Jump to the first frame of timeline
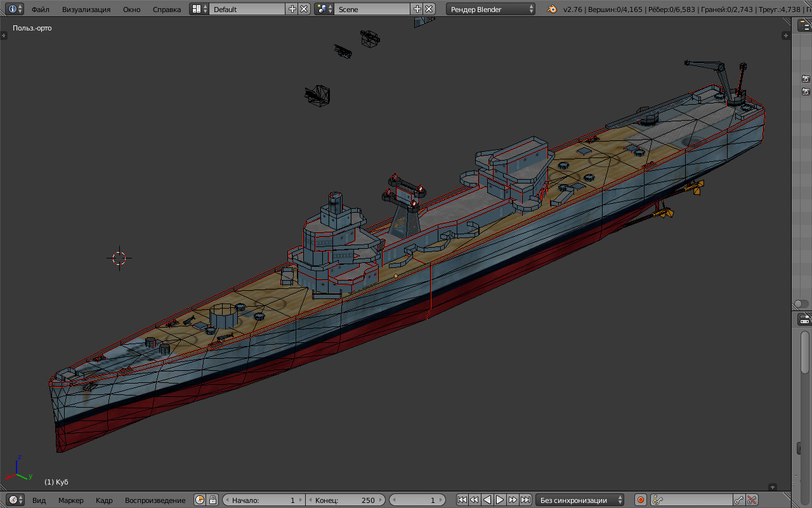Viewport: 812px width, 508px height. (462, 500)
